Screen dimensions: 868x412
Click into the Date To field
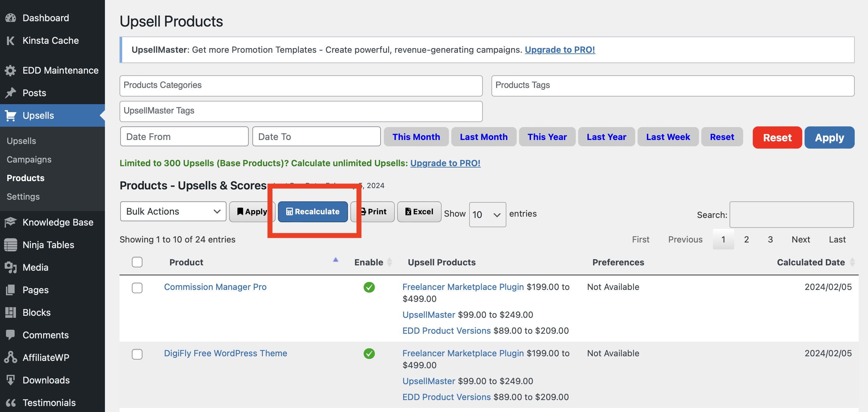316,136
